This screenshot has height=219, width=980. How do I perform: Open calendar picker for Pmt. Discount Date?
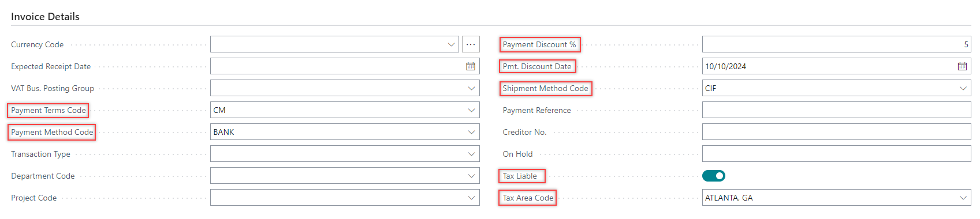962,66
